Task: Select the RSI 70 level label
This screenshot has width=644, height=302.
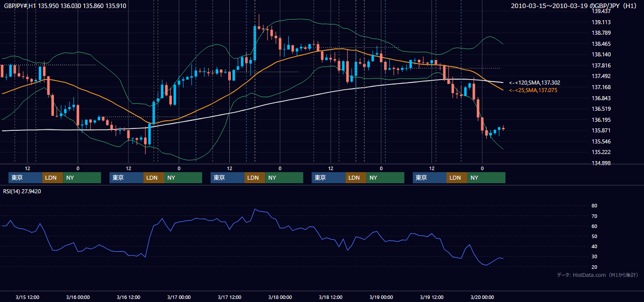Action: click(x=594, y=216)
